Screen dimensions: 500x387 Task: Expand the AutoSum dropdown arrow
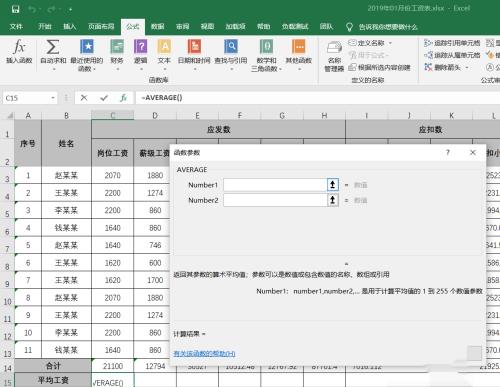(53, 69)
